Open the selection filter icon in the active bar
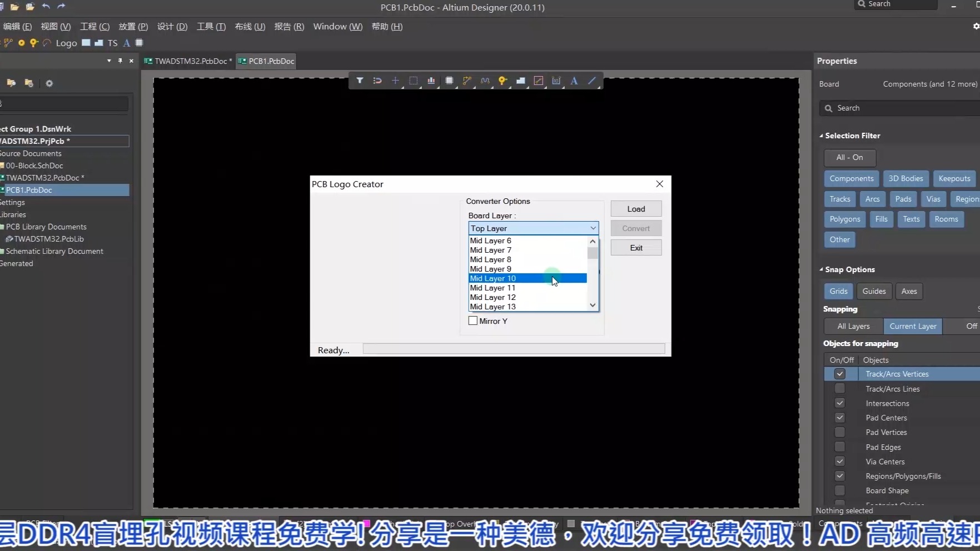The height and width of the screenshot is (551, 980). point(360,81)
